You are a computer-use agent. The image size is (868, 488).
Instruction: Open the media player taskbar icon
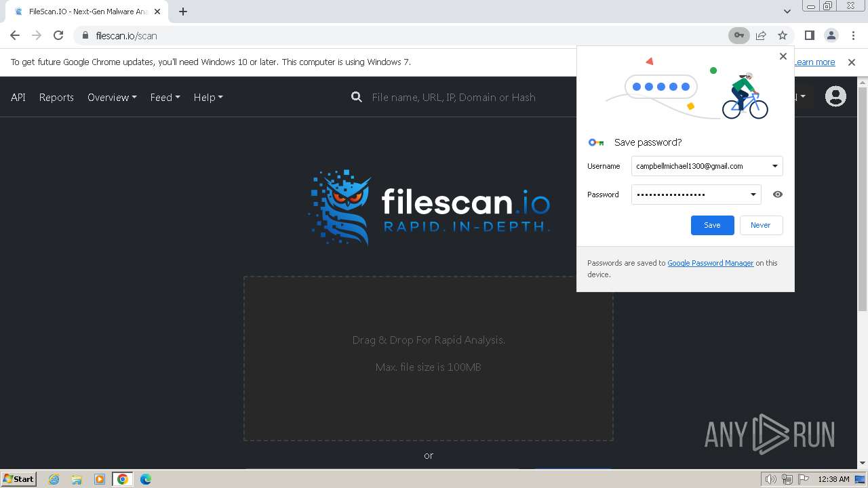[x=99, y=479]
